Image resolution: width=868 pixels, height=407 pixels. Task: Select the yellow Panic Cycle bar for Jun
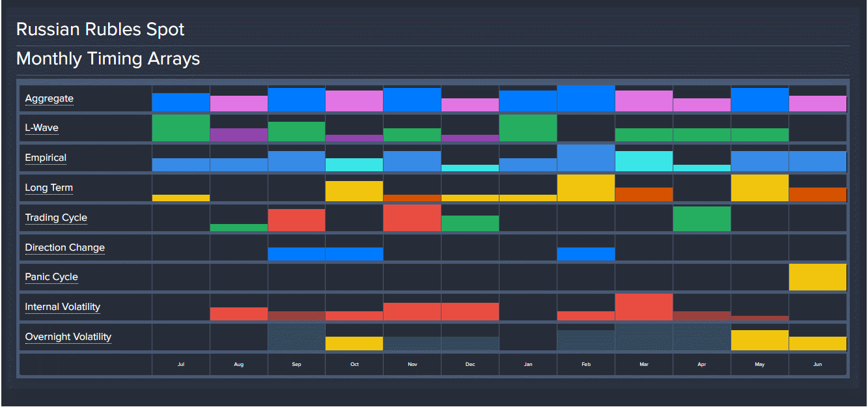click(x=818, y=277)
